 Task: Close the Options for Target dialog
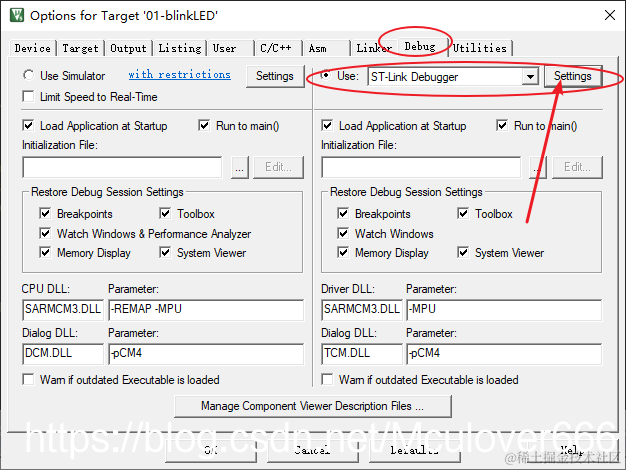pyautogui.click(x=610, y=16)
